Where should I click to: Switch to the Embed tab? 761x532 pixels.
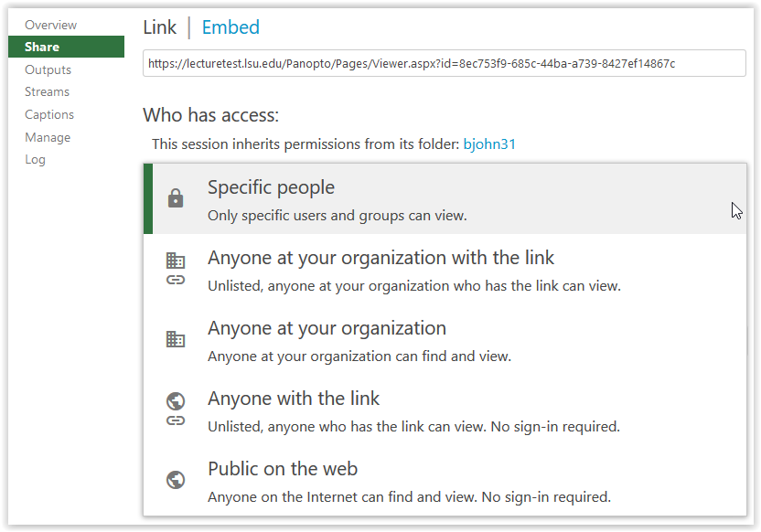(x=230, y=27)
